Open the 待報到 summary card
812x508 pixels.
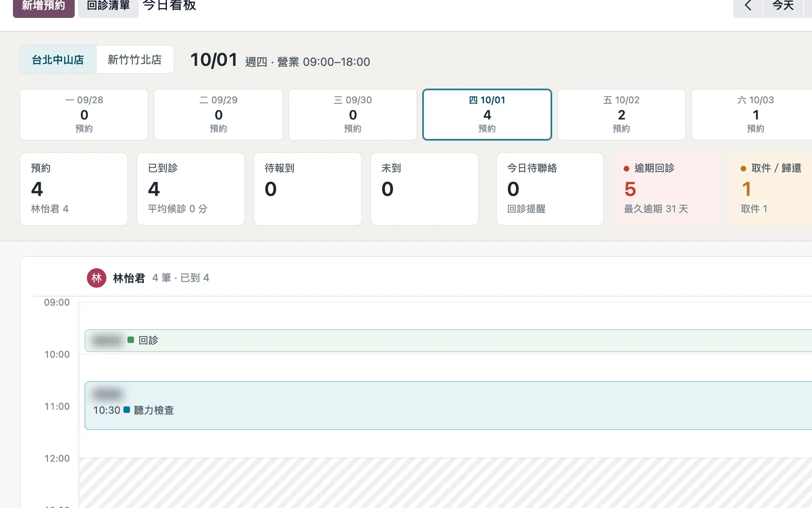click(307, 189)
